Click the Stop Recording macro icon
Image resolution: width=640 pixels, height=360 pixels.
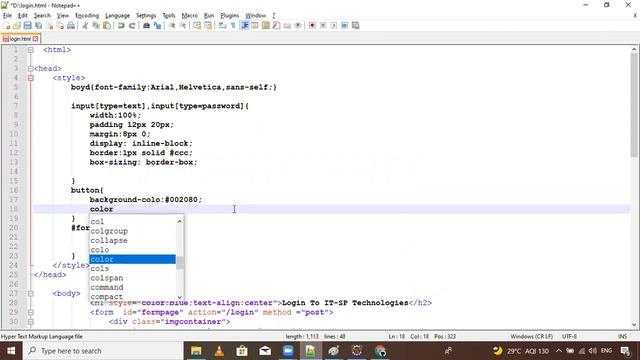pos(323,25)
